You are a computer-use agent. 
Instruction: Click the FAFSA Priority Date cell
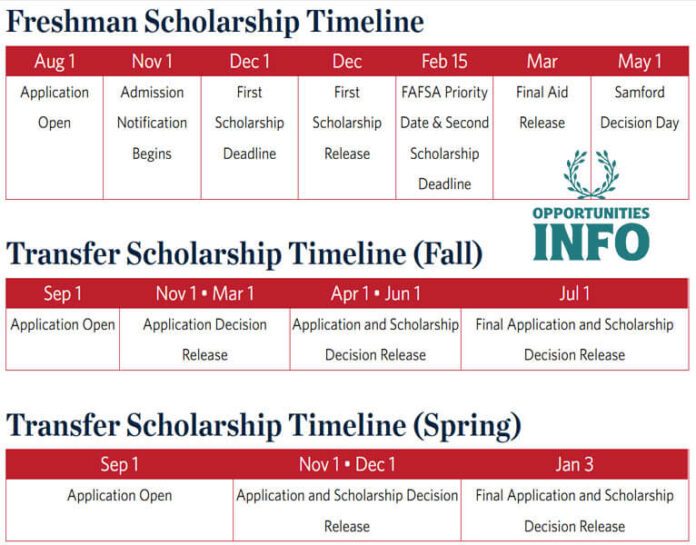click(444, 138)
